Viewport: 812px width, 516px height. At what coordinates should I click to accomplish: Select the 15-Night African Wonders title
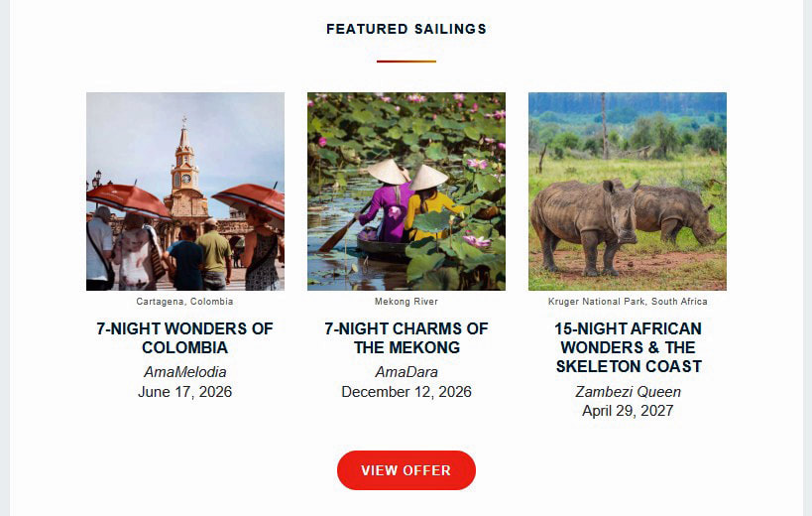[628, 347]
